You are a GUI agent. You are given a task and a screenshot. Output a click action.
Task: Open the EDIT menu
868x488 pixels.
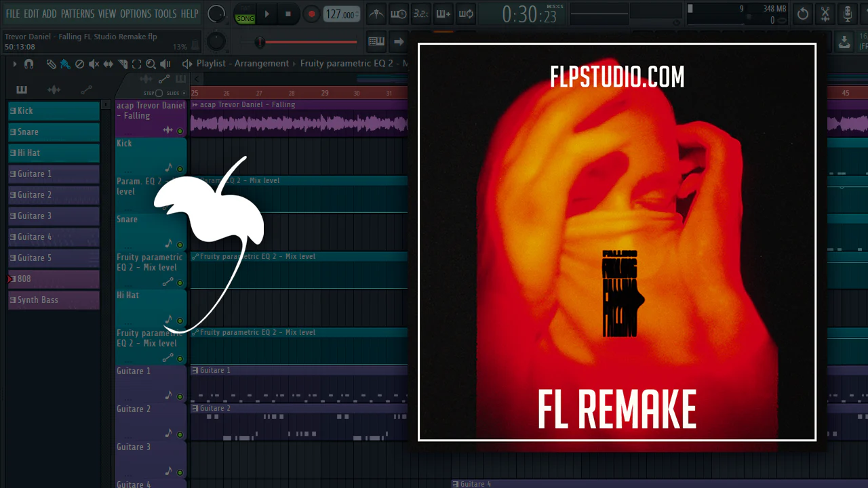coord(31,14)
